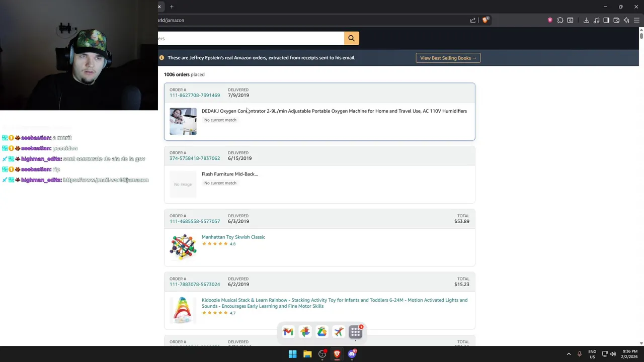The width and height of the screenshot is (644, 362).
Task: Open the Discord taskbar icon
Action: [x=352, y=354]
